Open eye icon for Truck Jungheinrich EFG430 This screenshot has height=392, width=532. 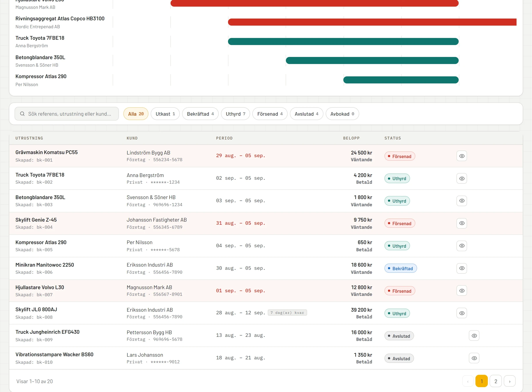[474, 336]
